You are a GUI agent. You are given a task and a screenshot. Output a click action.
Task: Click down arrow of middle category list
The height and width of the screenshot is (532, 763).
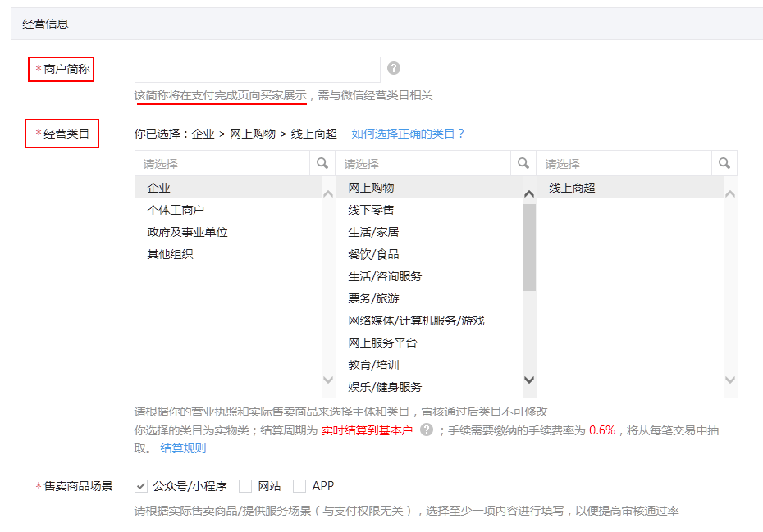[x=529, y=380]
